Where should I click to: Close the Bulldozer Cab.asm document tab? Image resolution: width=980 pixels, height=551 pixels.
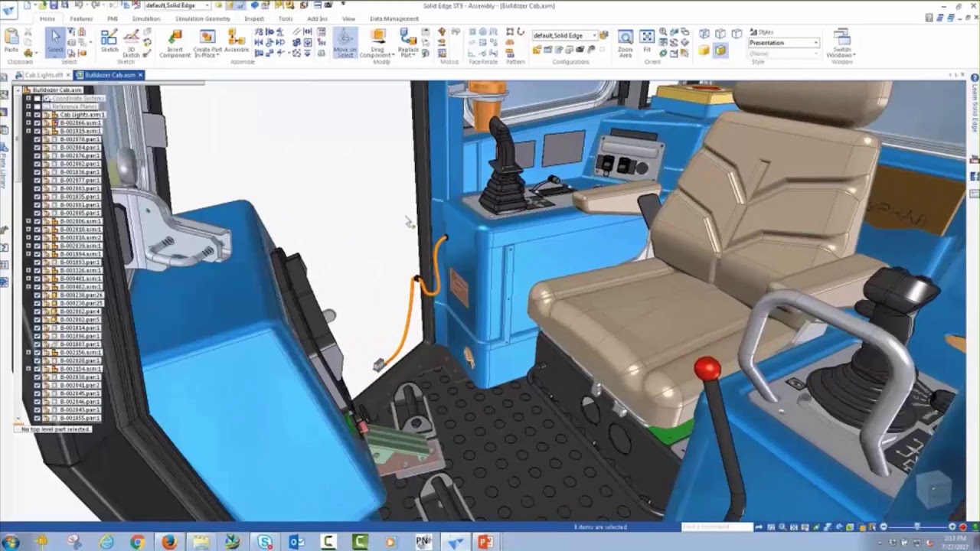(x=141, y=75)
